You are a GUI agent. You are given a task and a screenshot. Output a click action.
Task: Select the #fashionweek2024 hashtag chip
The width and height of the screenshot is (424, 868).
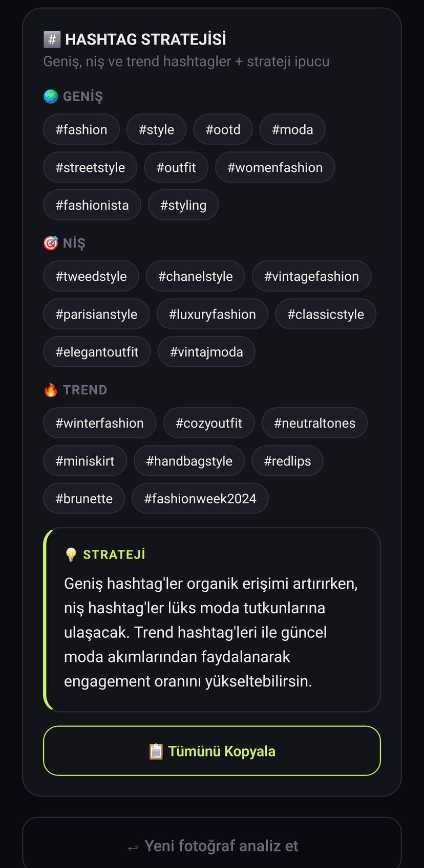200,498
